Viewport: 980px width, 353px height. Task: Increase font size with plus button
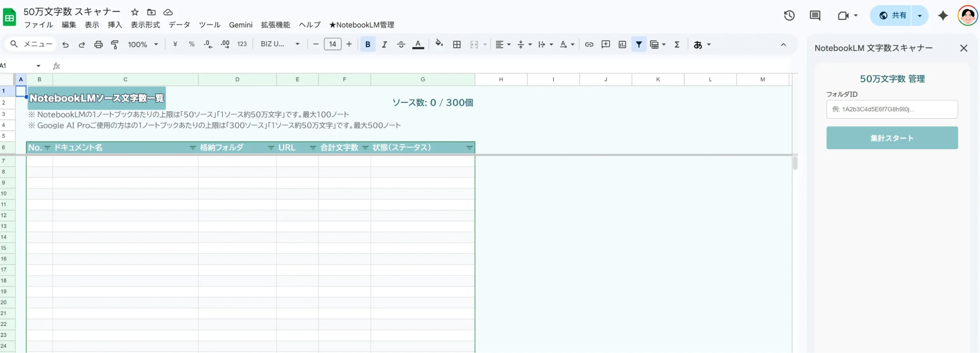(x=349, y=44)
